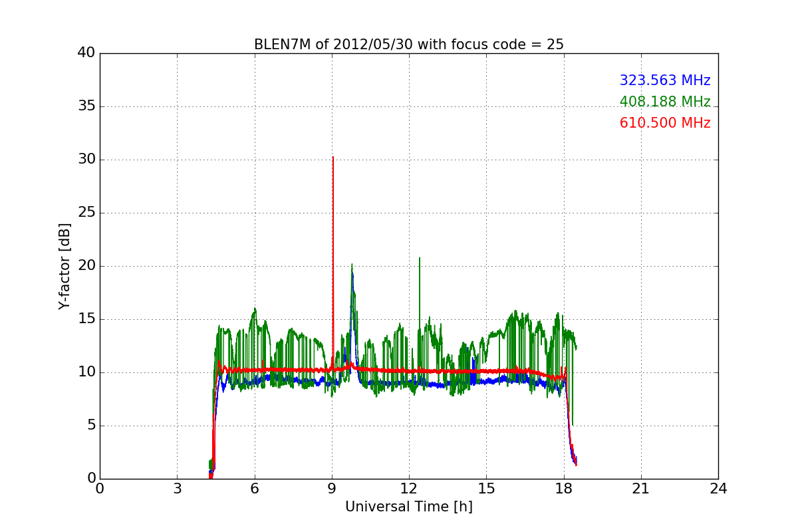Click the y-axis tick label 40
The width and height of the screenshot is (798, 532).
tap(86, 53)
